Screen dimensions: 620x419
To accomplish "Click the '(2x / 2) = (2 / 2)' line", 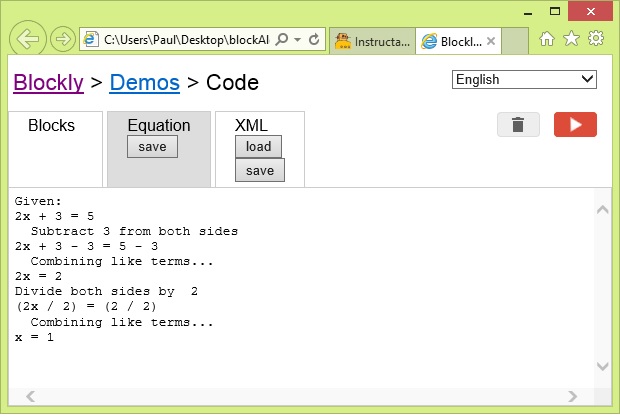I will tap(86, 306).
